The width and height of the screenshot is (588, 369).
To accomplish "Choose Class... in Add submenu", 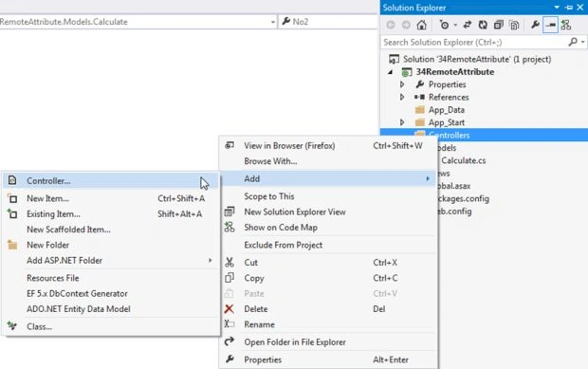I will click(x=111, y=326).
